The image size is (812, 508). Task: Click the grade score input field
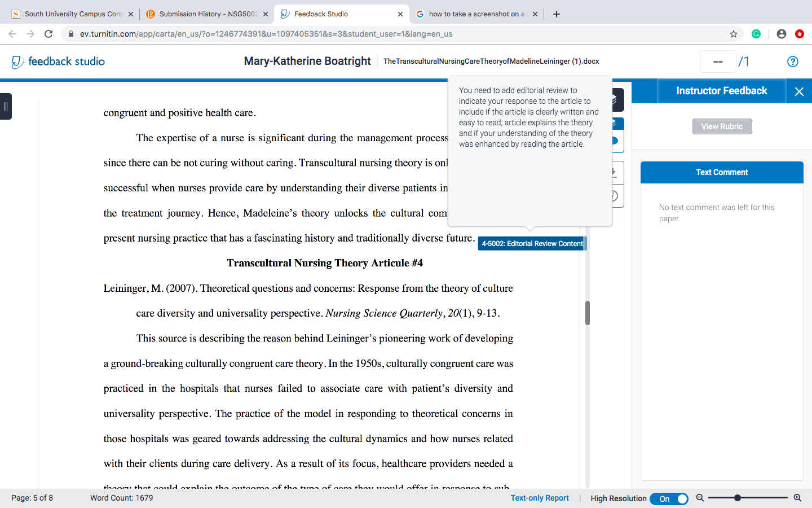(718, 62)
